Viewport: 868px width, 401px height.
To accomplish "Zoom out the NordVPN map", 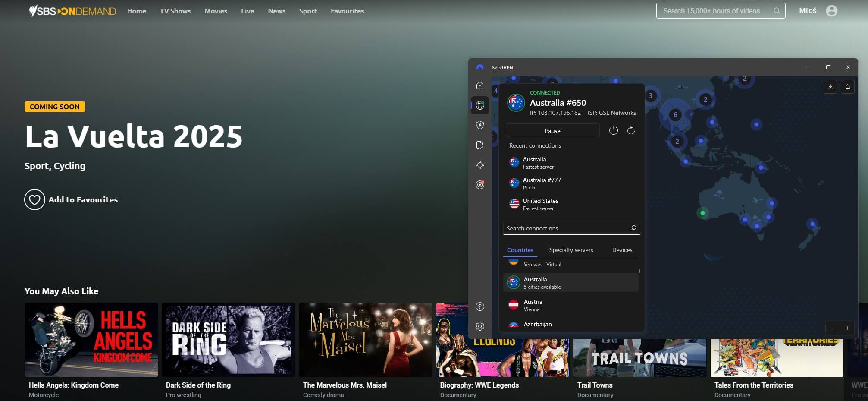I will point(833,328).
